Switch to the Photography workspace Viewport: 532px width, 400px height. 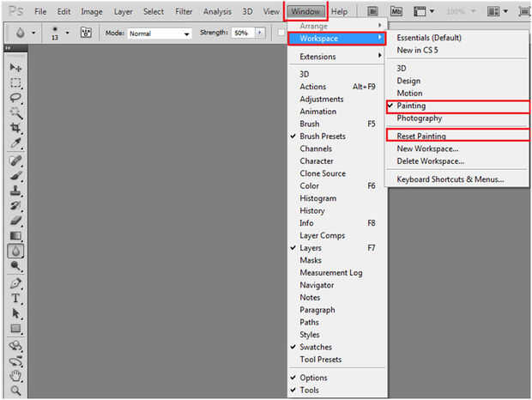pos(456,118)
